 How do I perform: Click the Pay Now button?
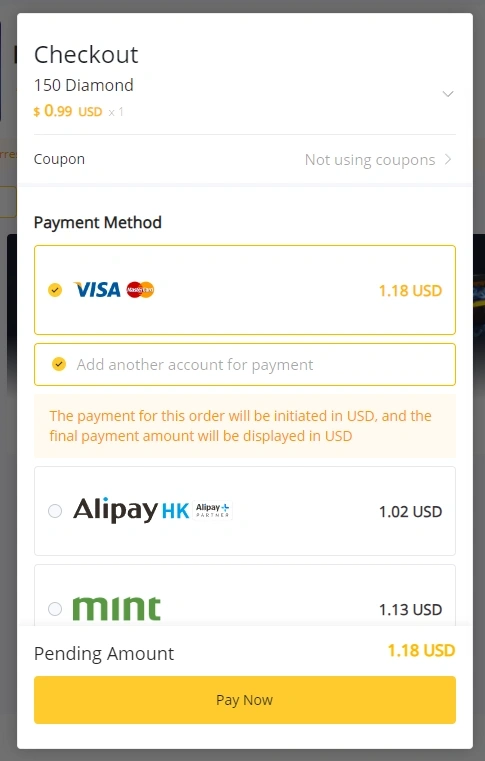point(245,700)
